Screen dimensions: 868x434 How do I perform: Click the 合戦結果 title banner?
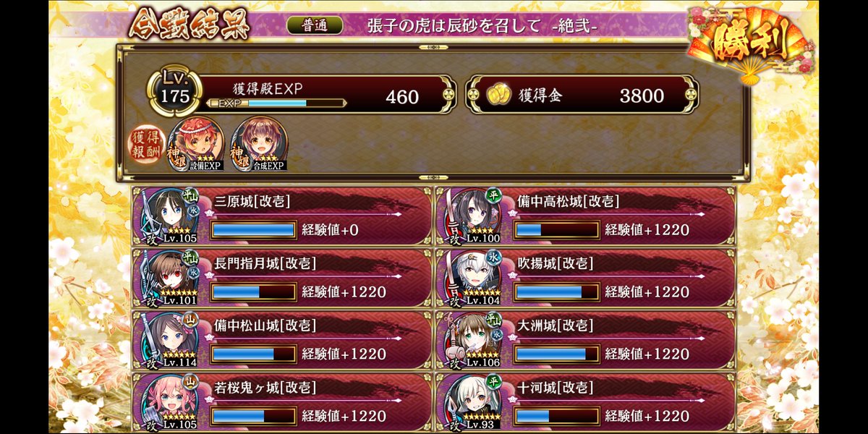[x=190, y=25]
